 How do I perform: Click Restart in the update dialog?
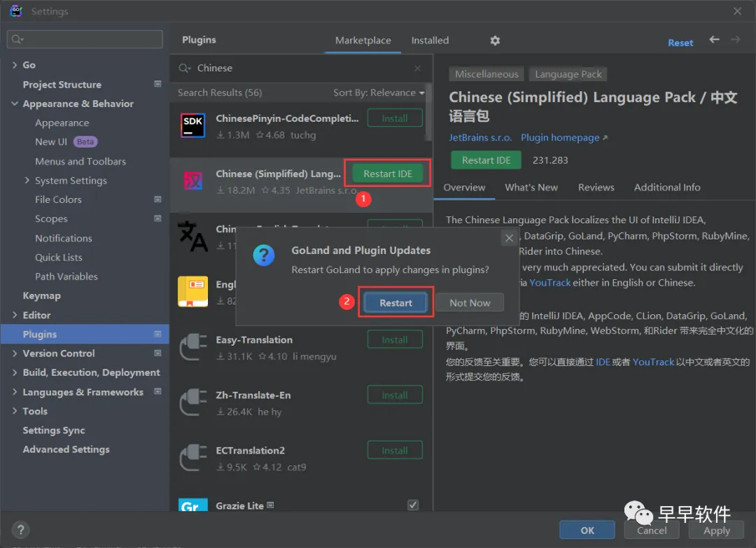click(395, 302)
